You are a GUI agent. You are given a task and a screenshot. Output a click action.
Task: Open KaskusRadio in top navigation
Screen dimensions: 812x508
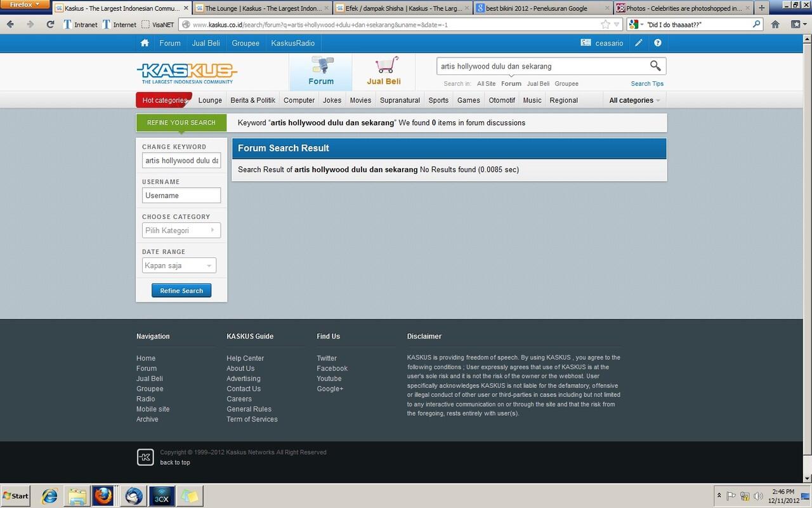pyautogui.click(x=292, y=43)
